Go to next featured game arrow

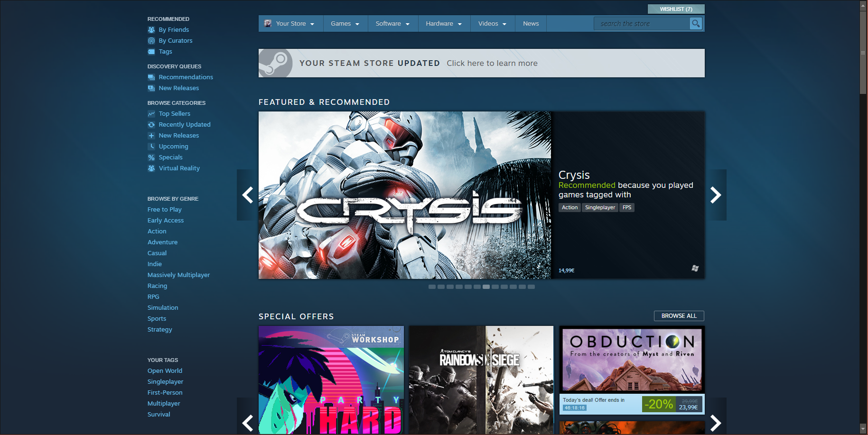[716, 195]
